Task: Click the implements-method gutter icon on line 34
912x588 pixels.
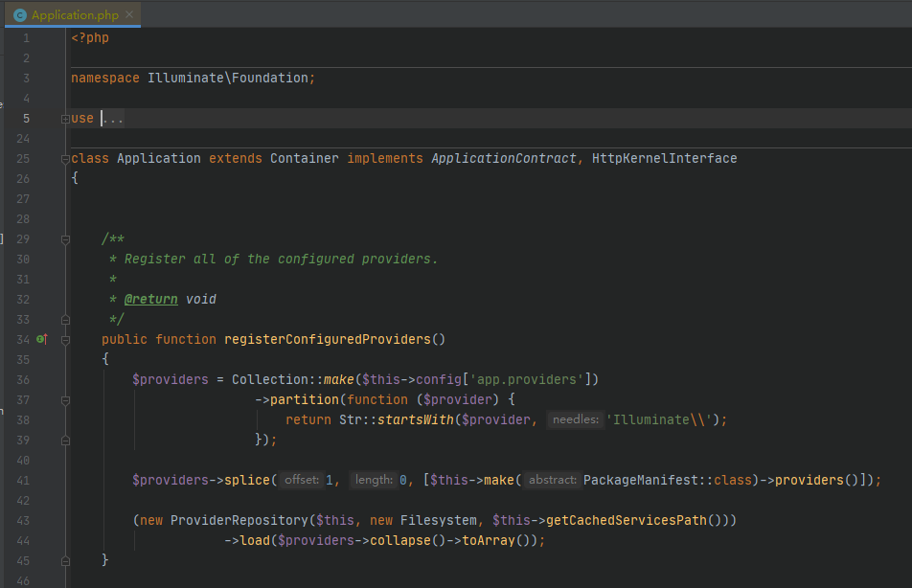Action: 41,339
